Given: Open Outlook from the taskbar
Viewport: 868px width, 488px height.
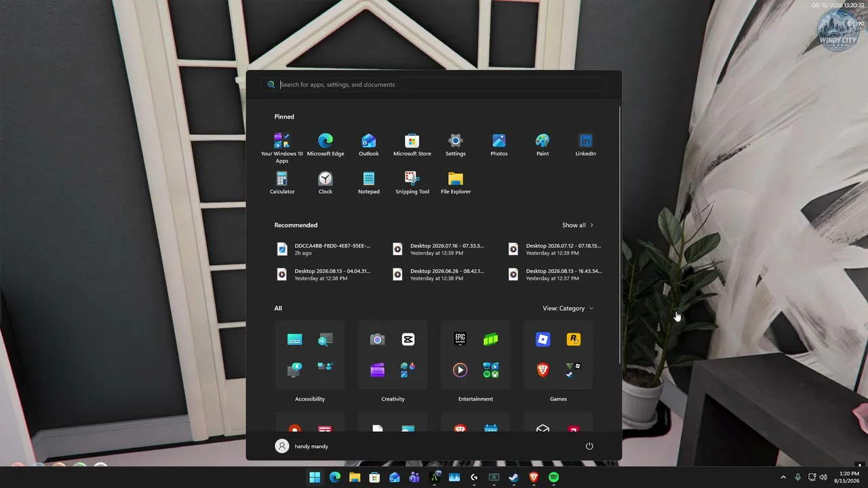Looking at the screenshot, I should [x=394, y=477].
